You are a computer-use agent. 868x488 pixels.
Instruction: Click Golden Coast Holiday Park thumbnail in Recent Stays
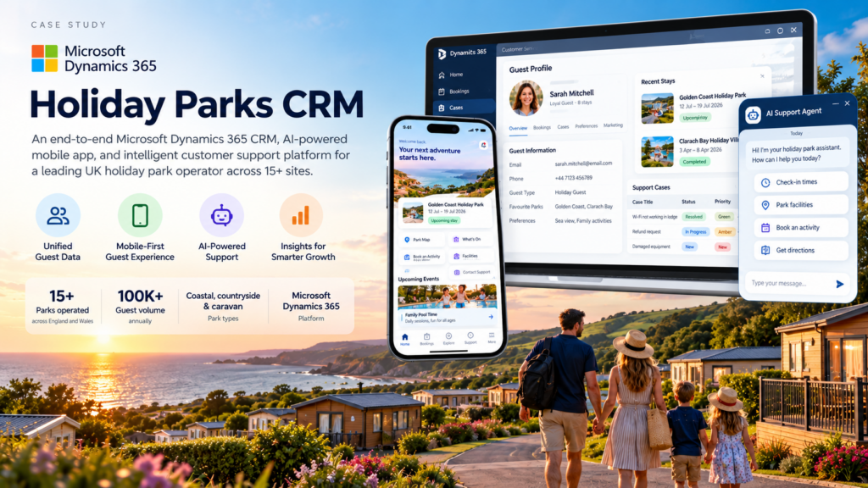(657, 108)
